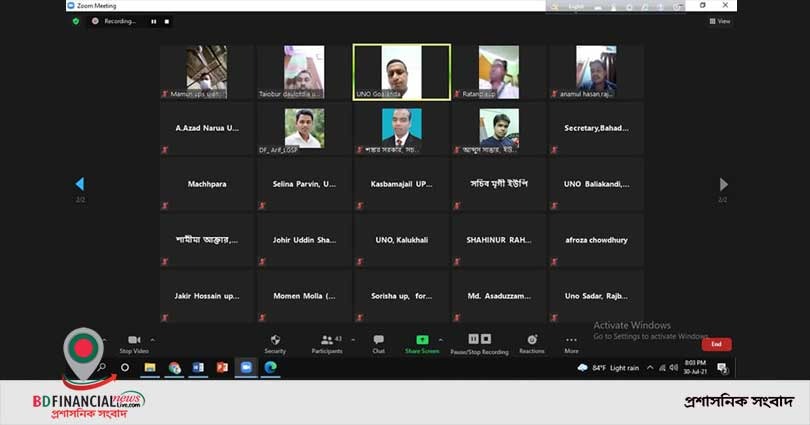The image size is (810, 425).
Task: Pause the recording from top indicator
Action: (x=154, y=21)
